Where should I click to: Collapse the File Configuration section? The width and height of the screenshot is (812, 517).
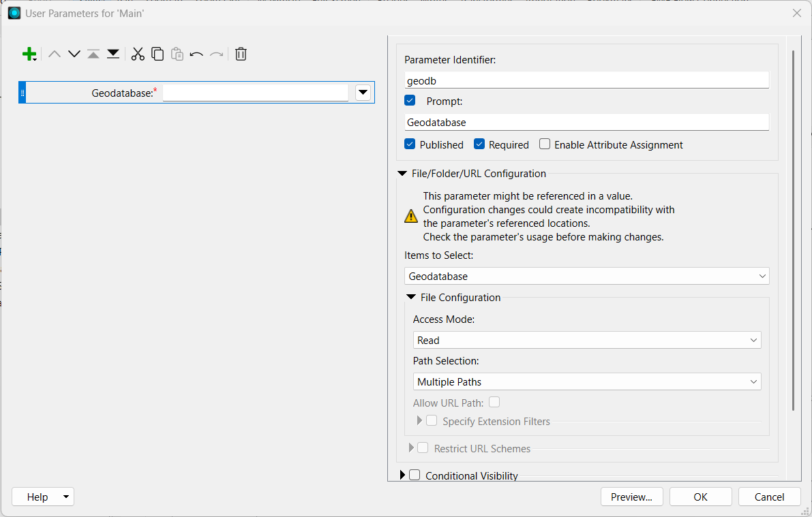[411, 298]
